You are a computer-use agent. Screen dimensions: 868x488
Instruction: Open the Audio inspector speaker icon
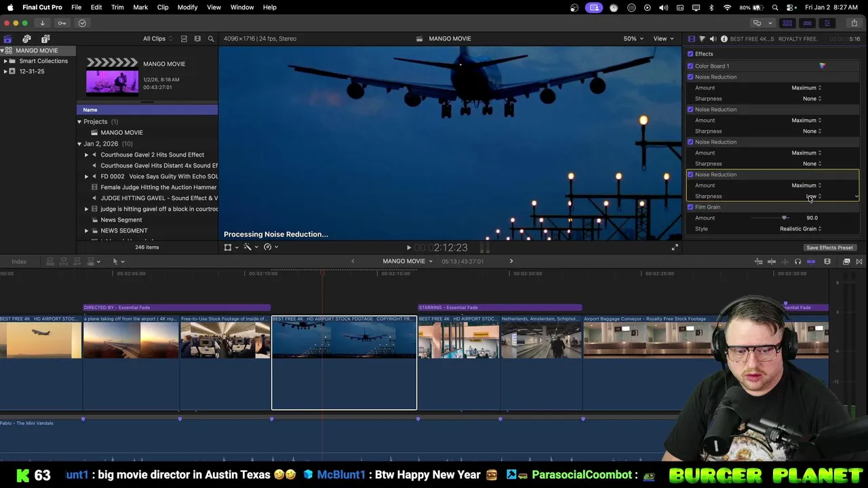pyautogui.click(x=713, y=39)
